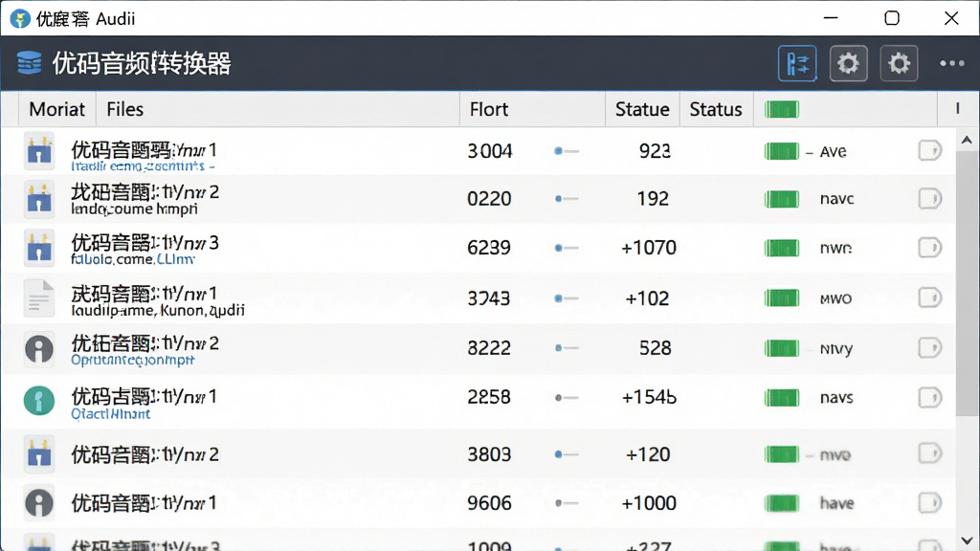Click the Audii app icon in the title bar
Screen dimensions: 980x551
coord(20,19)
